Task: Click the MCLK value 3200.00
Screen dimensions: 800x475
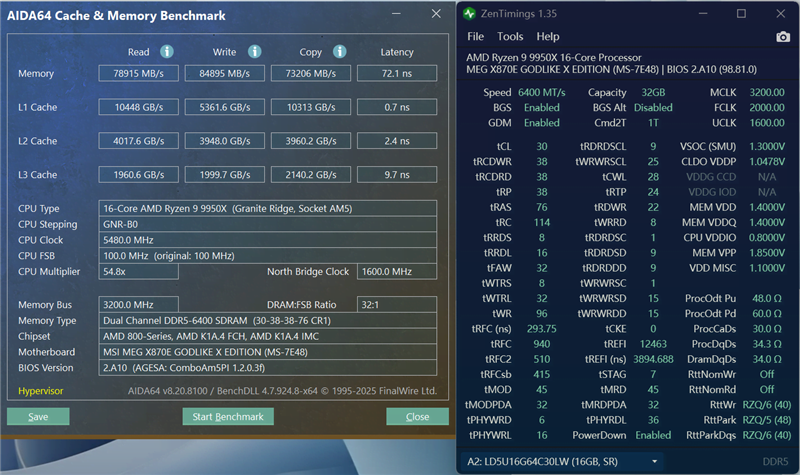Action: pos(767,92)
